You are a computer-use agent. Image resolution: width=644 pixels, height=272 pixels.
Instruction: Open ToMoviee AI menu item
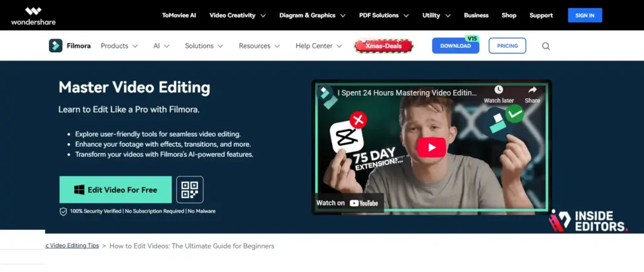[x=179, y=15]
